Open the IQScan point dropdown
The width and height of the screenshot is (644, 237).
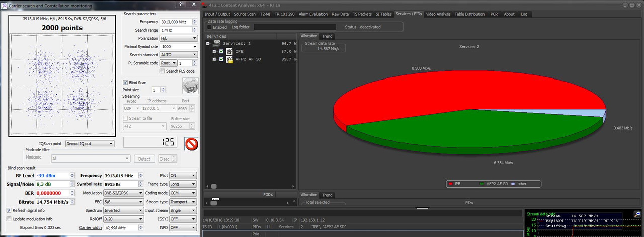(90, 143)
